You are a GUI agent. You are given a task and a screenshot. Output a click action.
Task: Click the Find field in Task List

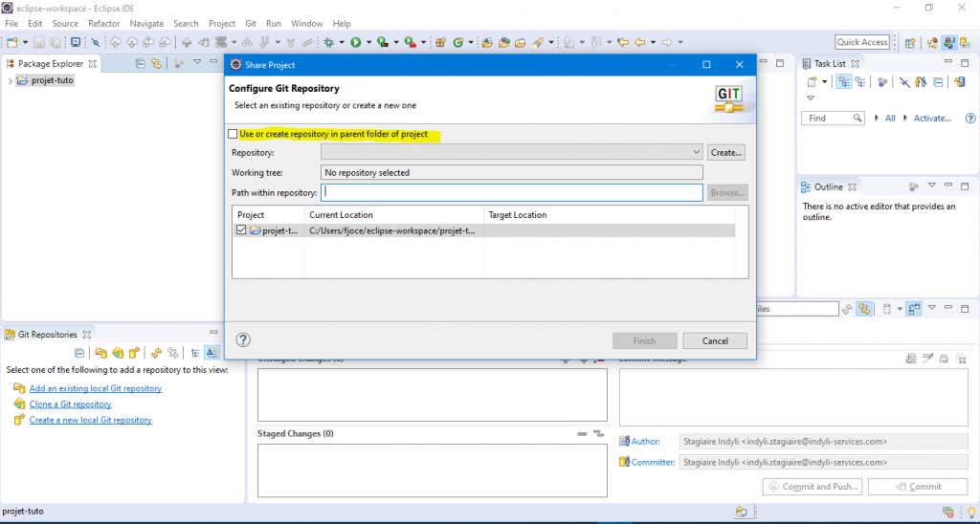833,118
